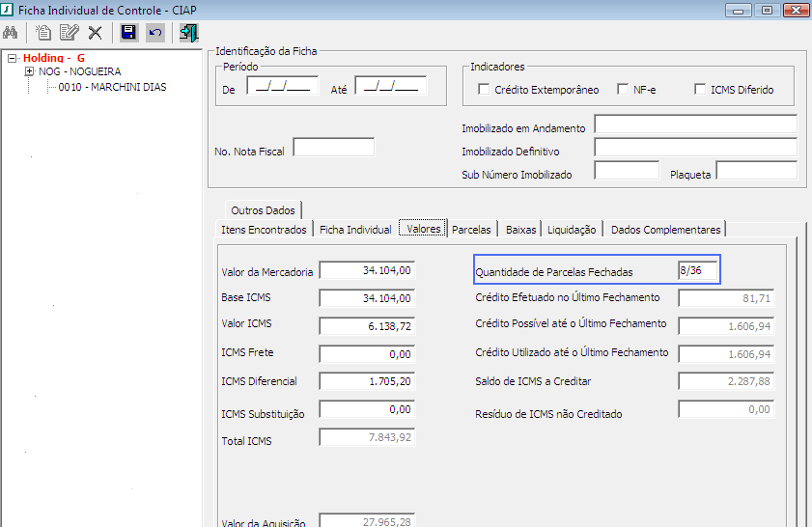Enable the Crédito Extemporâneo checkbox
The height and width of the screenshot is (527, 812).
(484, 90)
